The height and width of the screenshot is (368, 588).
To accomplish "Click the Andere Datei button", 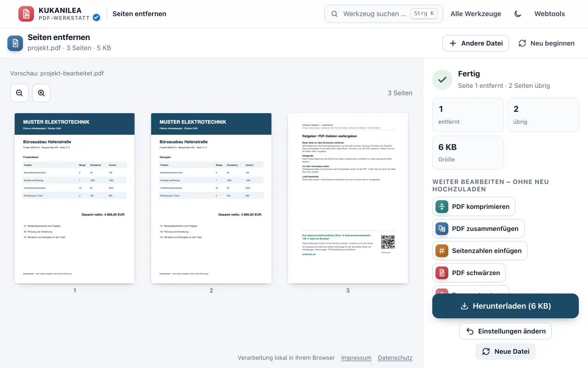I will [x=475, y=43].
